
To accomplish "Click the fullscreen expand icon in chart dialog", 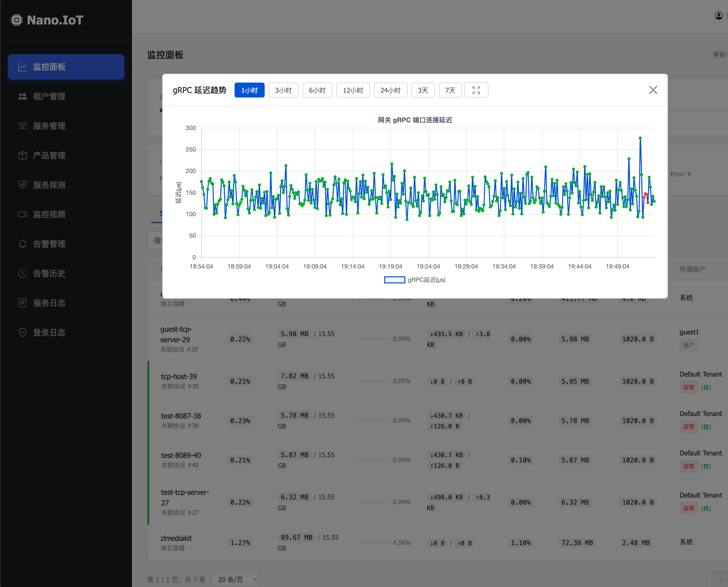I will (476, 90).
